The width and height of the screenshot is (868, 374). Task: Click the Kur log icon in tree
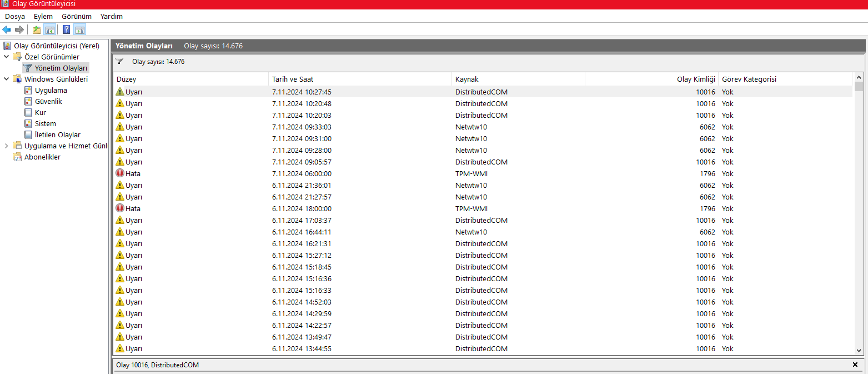tap(28, 112)
